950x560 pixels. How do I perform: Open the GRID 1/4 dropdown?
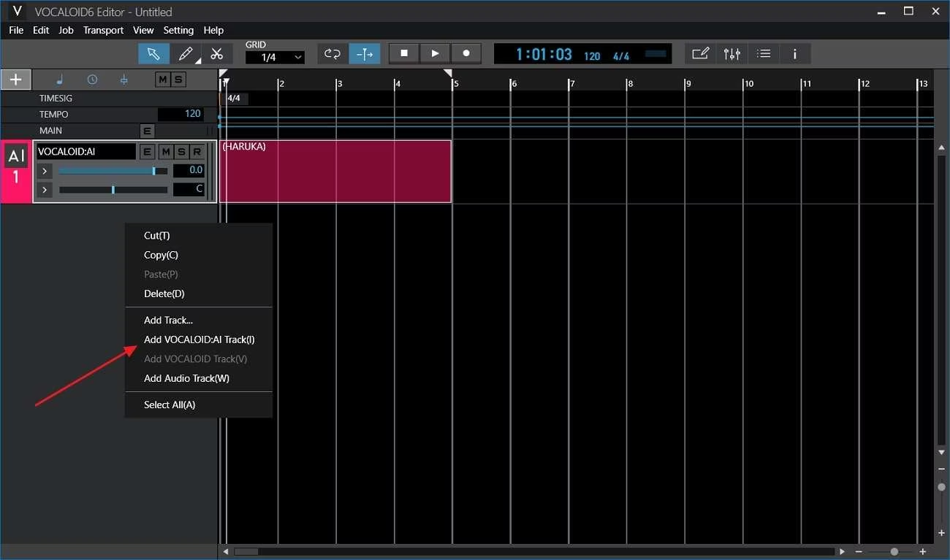point(275,57)
